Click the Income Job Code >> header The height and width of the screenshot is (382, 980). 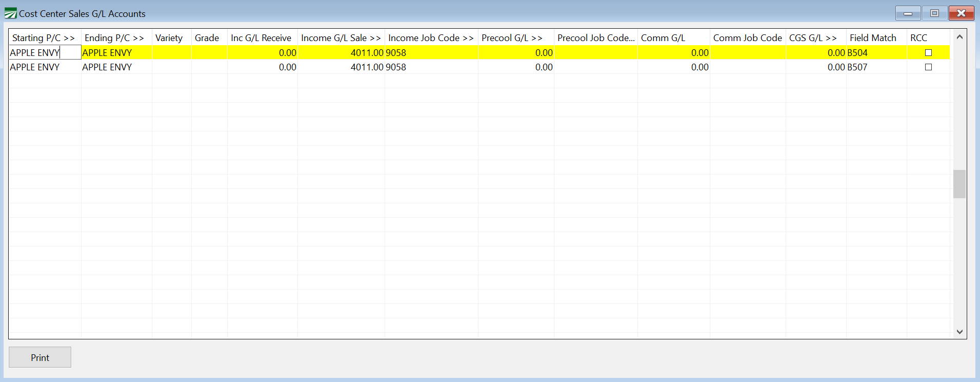431,37
